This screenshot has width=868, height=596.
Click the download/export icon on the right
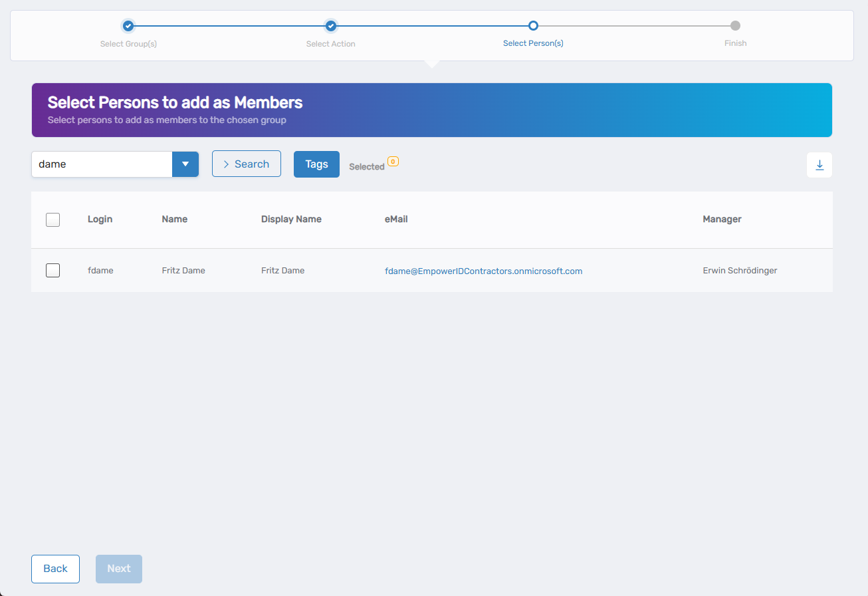[819, 164]
